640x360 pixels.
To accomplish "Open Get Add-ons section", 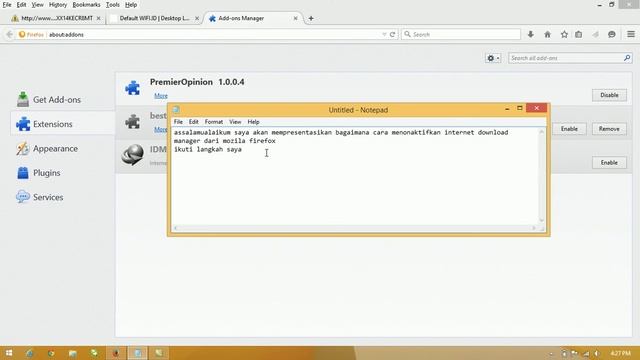I will 49,100.
